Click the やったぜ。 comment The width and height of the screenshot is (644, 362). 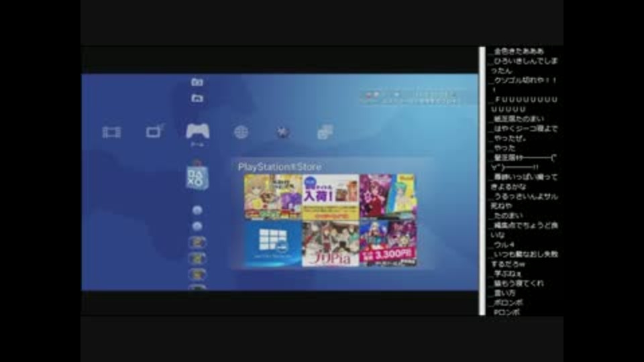tap(510, 138)
